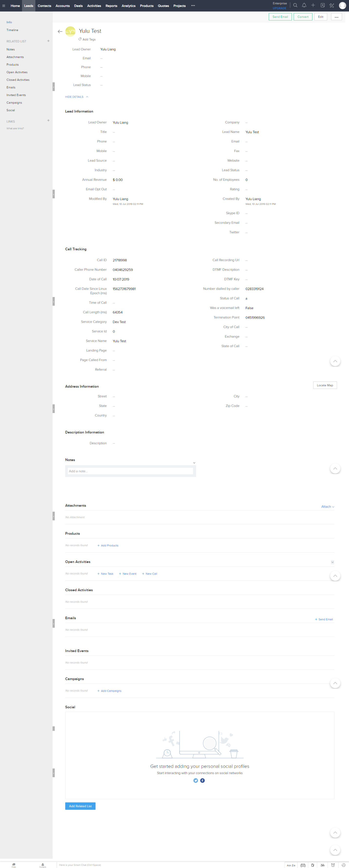Image resolution: width=349 pixels, height=868 pixels.
Task: Click the 'What are links?' help text
Action: click(15, 128)
